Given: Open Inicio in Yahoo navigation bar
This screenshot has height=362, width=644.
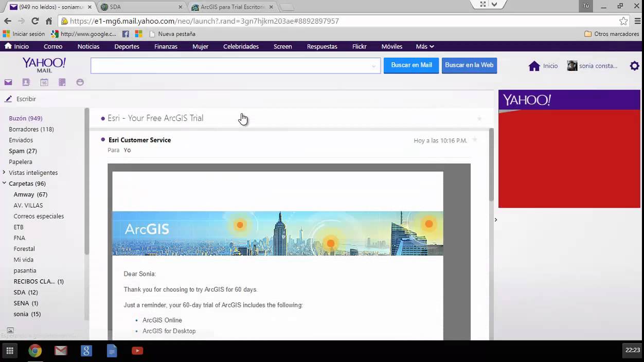Looking at the screenshot, I should tap(16, 46).
